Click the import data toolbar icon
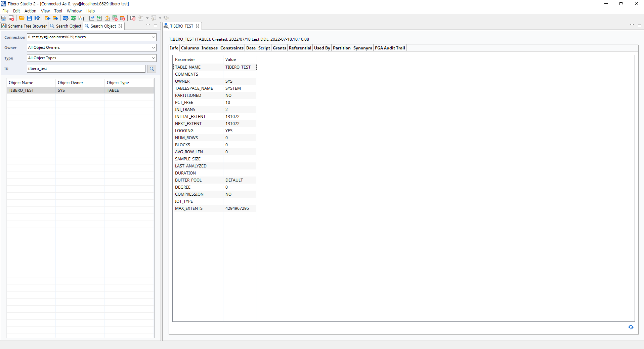Image resolution: width=644 pixels, height=349 pixels. pos(48,18)
